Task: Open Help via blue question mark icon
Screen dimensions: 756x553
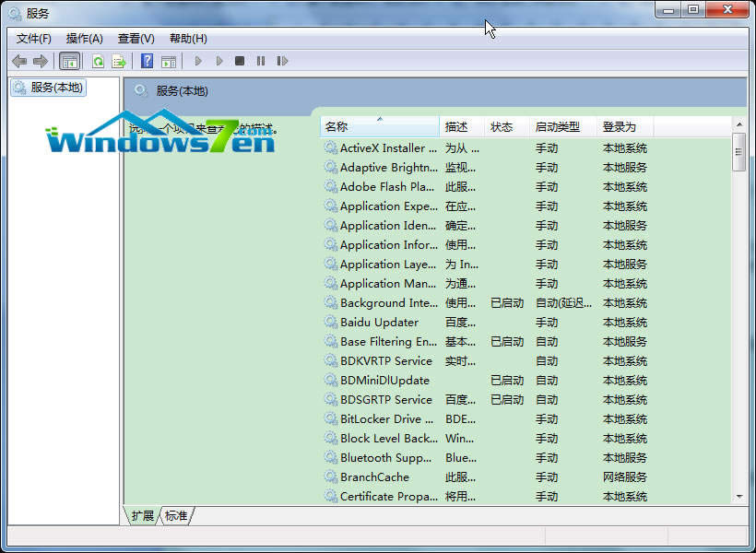Action: tap(147, 61)
